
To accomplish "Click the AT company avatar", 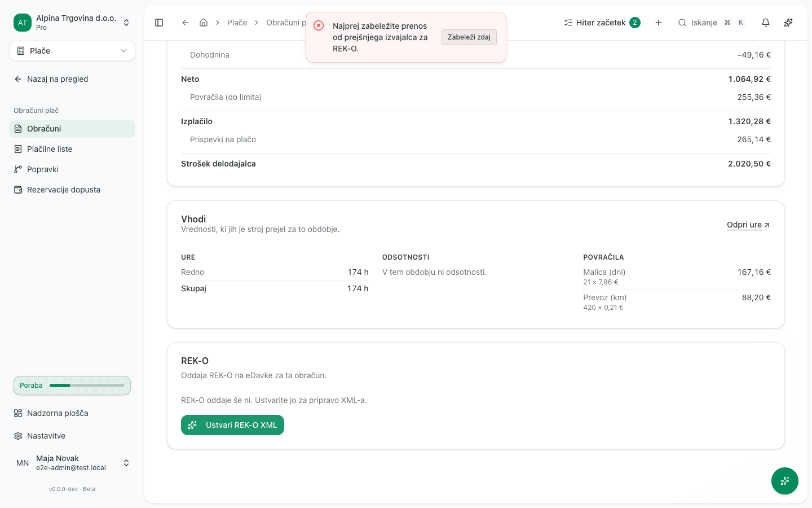I will point(23,23).
